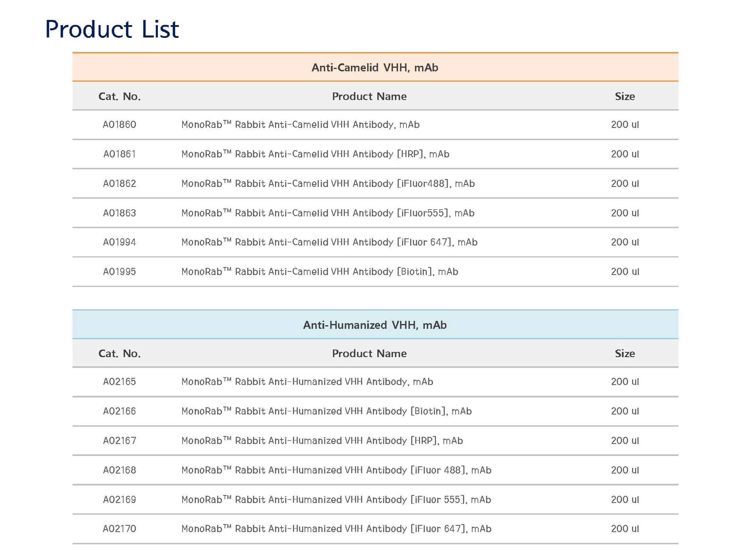Viewport: 756px width, 560px height.
Task: Click 'Product Name' header in Anti-Humanized table
Action: click(369, 353)
